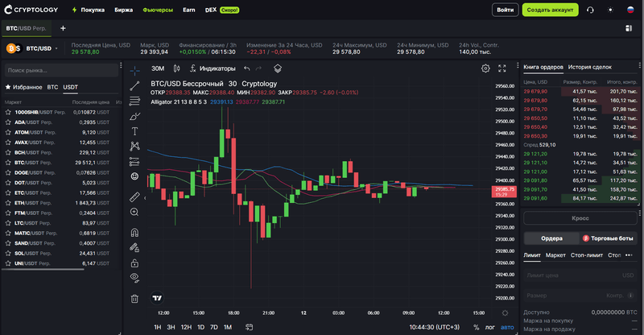Select the crosshair cursor tool
The image size is (644, 335).
134,71
